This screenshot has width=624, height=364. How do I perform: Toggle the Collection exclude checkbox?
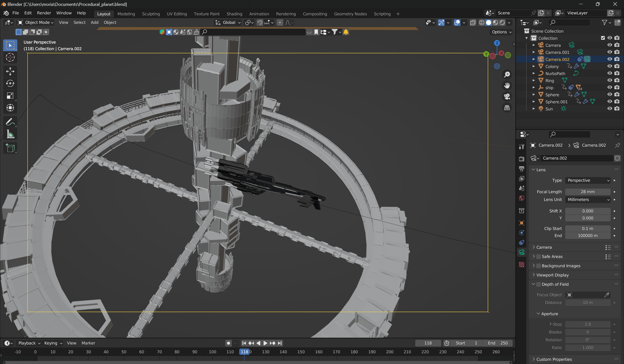tap(603, 38)
